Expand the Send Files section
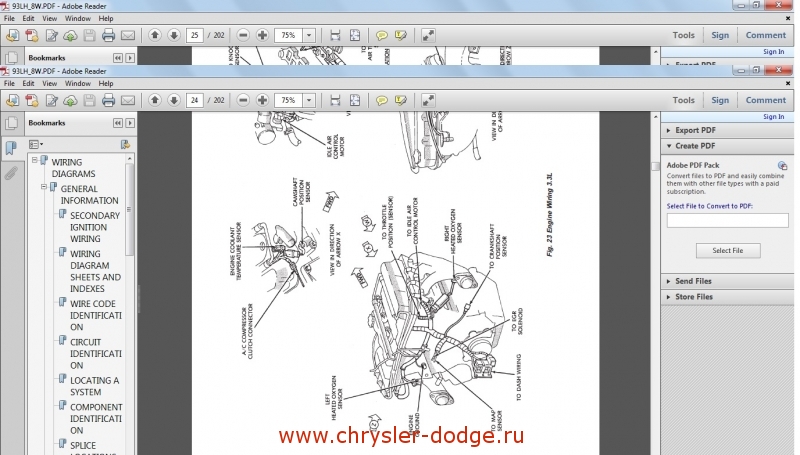The width and height of the screenshot is (800, 455). pos(669,282)
